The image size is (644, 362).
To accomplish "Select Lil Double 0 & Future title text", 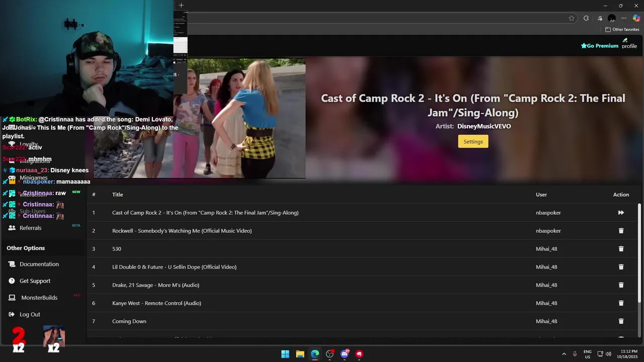I will tap(174, 267).
